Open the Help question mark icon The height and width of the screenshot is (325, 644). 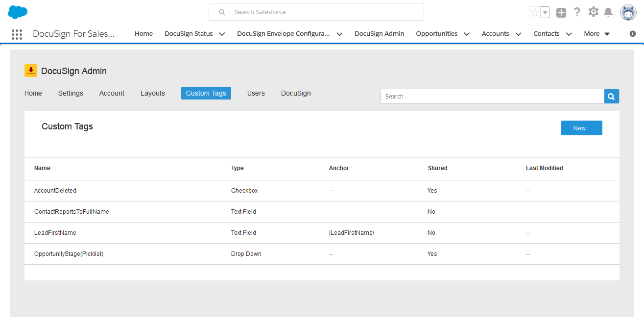click(x=577, y=12)
